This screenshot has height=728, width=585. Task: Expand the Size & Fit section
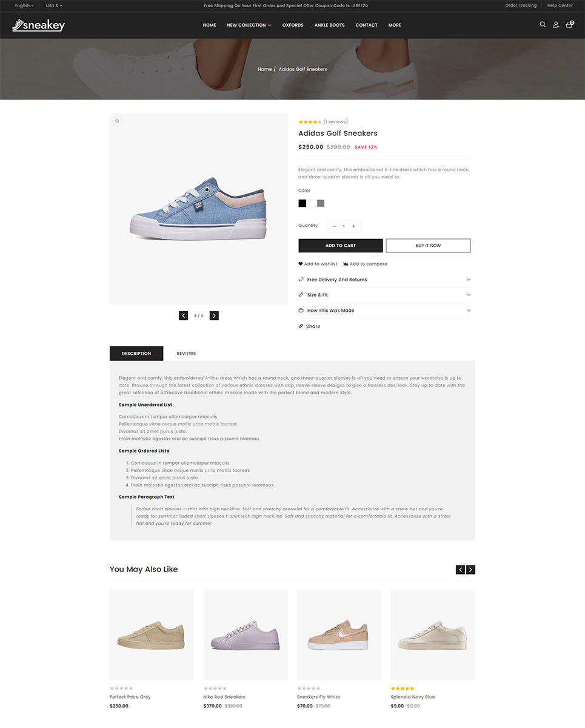coord(384,295)
